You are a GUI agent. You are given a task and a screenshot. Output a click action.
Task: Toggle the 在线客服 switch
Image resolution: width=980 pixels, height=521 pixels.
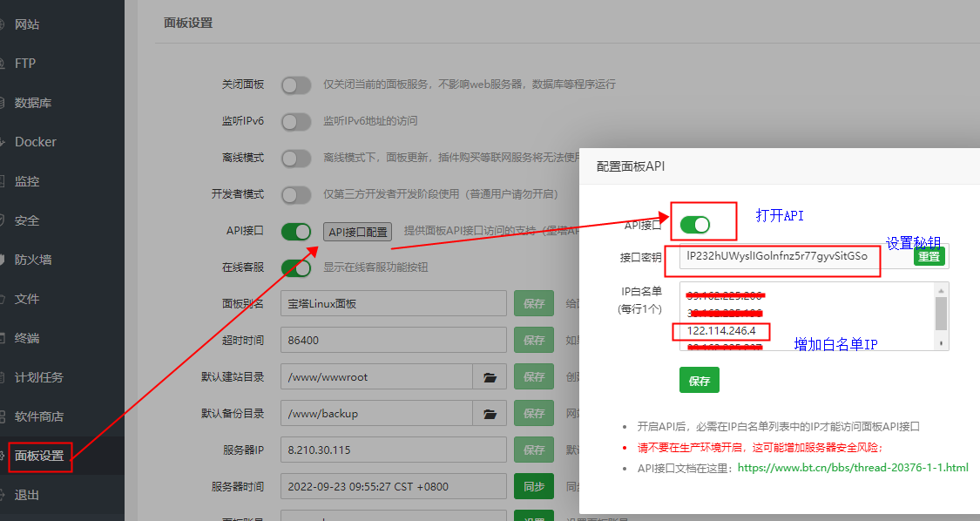(295, 267)
